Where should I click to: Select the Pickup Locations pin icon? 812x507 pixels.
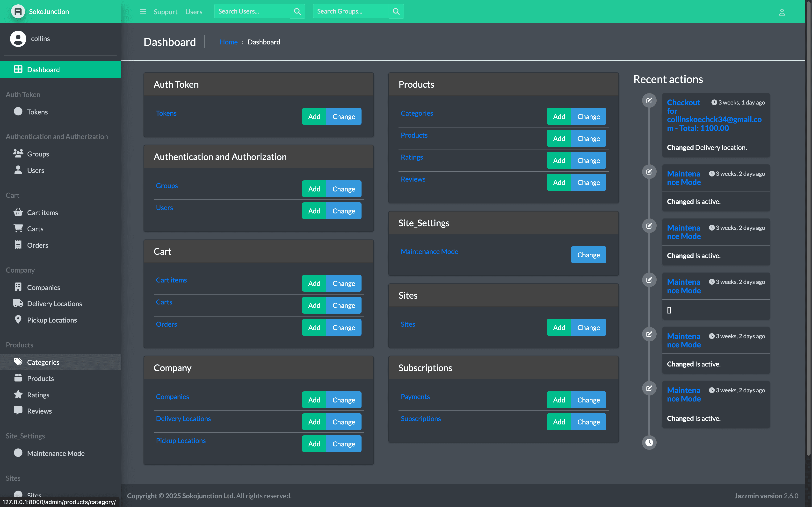tap(18, 319)
